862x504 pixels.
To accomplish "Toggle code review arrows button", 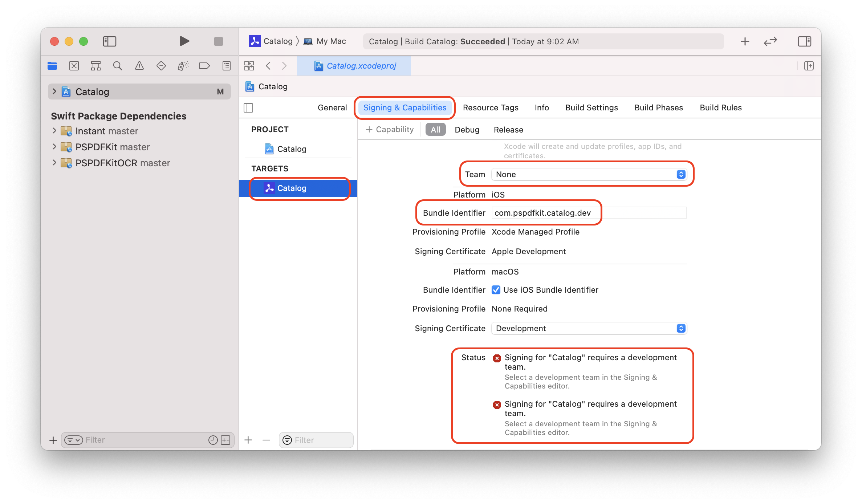I will click(x=770, y=41).
